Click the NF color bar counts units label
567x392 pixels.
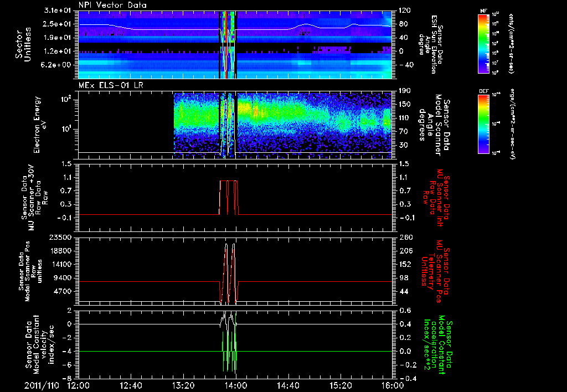click(x=511, y=43)
